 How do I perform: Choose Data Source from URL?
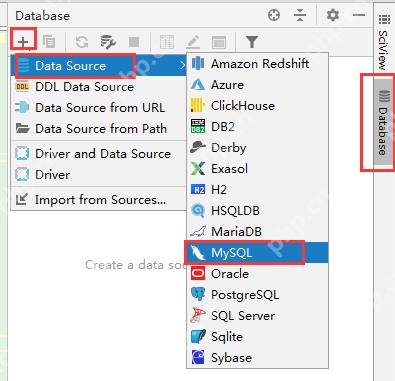tap(99, 108)
